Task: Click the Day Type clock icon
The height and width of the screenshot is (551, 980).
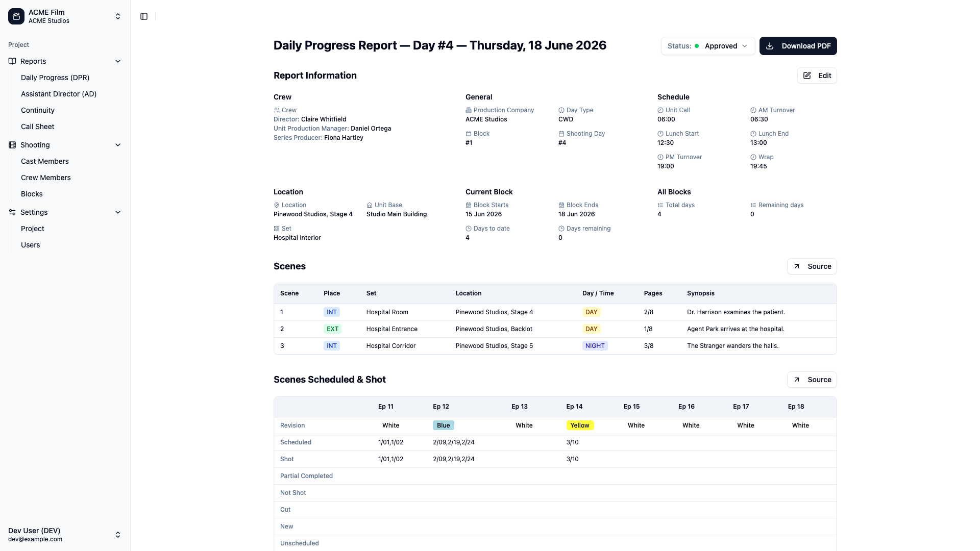Action: click(561, 110)
